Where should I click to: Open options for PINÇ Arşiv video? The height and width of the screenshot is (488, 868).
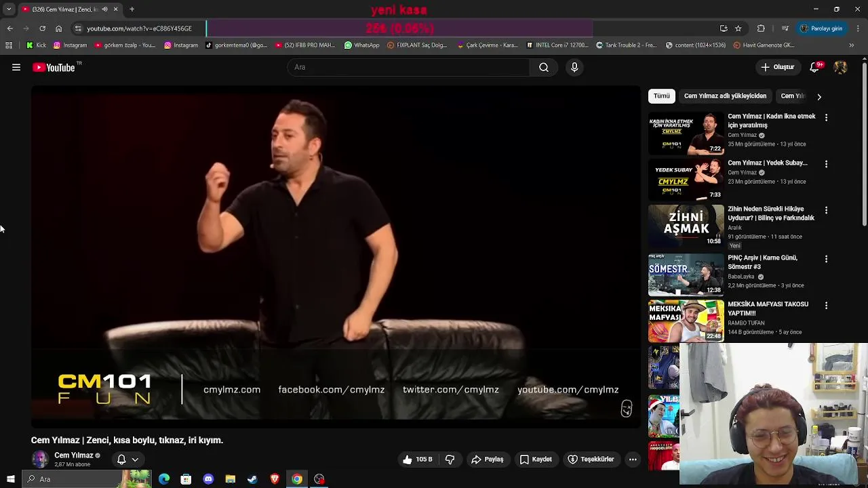[826, 259]
